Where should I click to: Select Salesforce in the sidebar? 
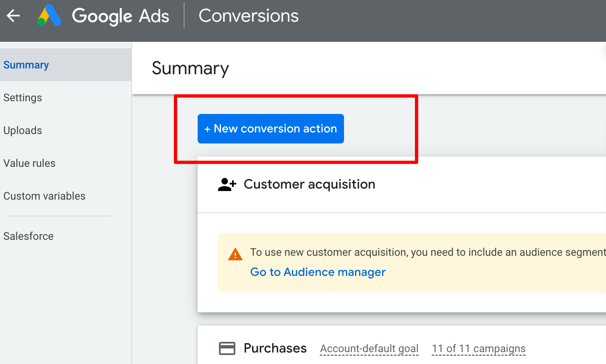(28, 236)
